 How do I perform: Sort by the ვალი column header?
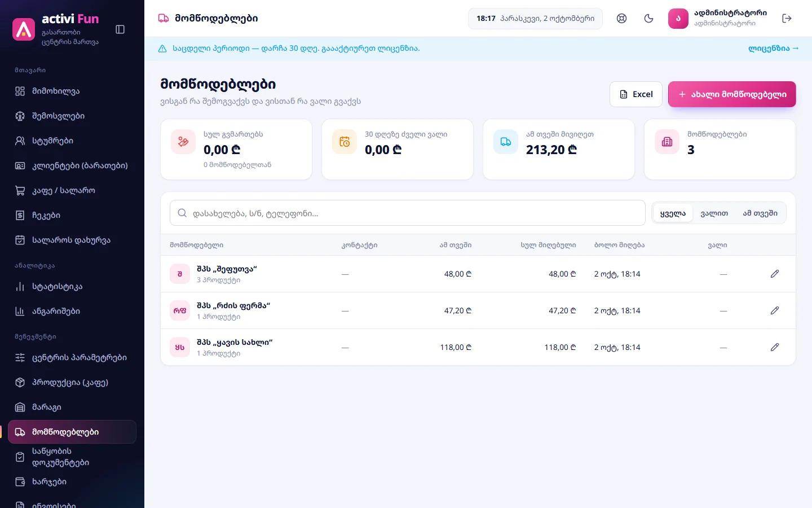717,245
